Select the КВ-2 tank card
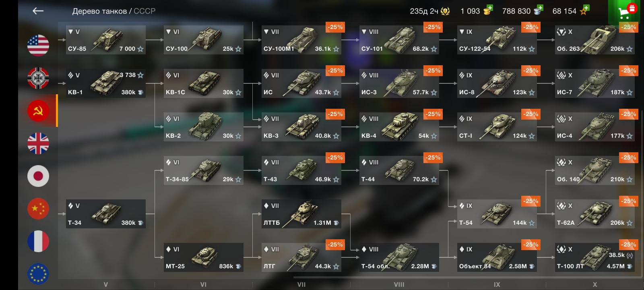Viewport: 644px width, 290px height. [203, 127]
